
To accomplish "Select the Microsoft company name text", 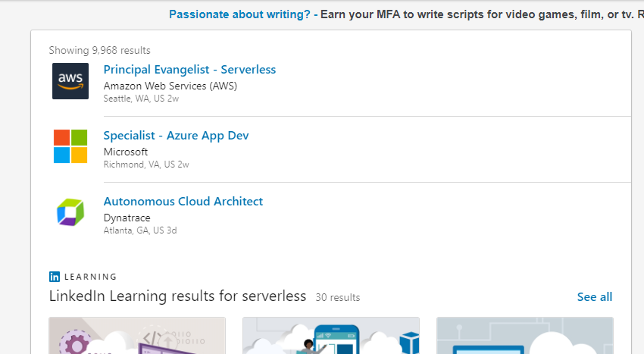I will click(x=126, y=152).
